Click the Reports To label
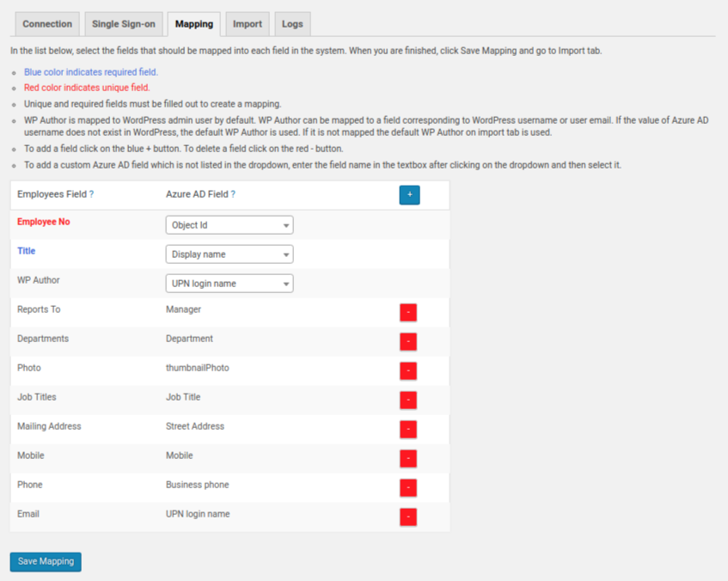This screenshot has width=728, height=581. click(x=39, y=309)
